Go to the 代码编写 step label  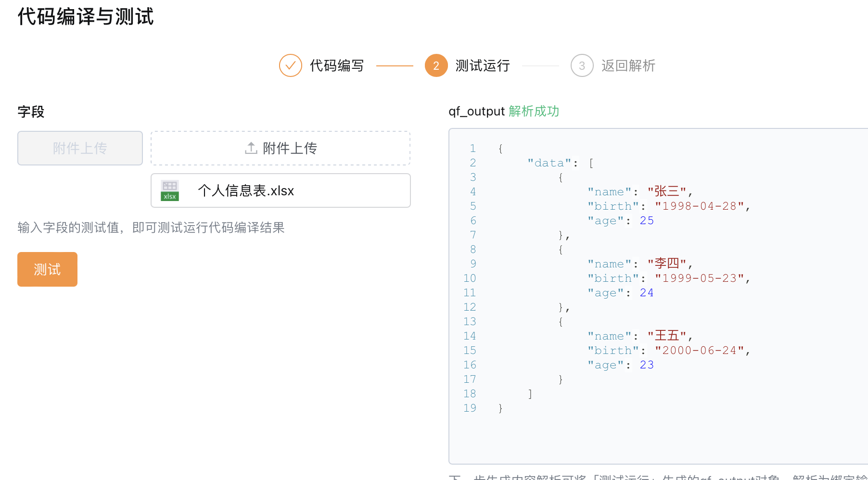coord(337,65)
